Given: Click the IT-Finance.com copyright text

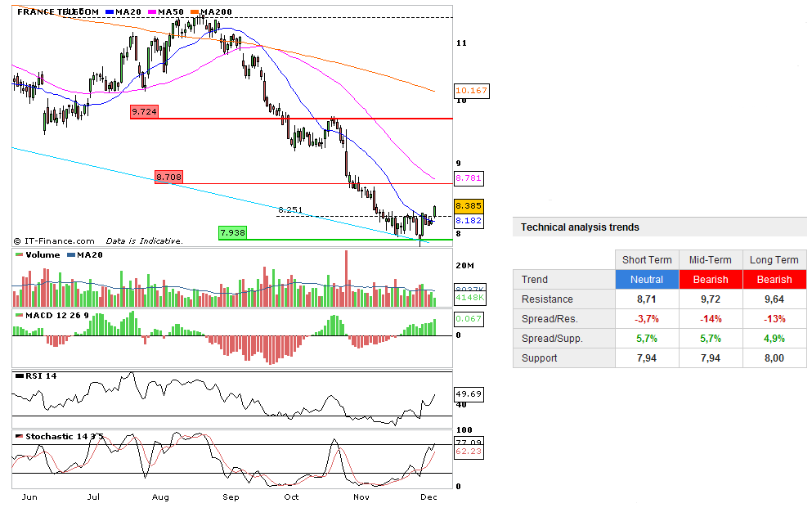Looking at the screenshot, I should [54, 241].
